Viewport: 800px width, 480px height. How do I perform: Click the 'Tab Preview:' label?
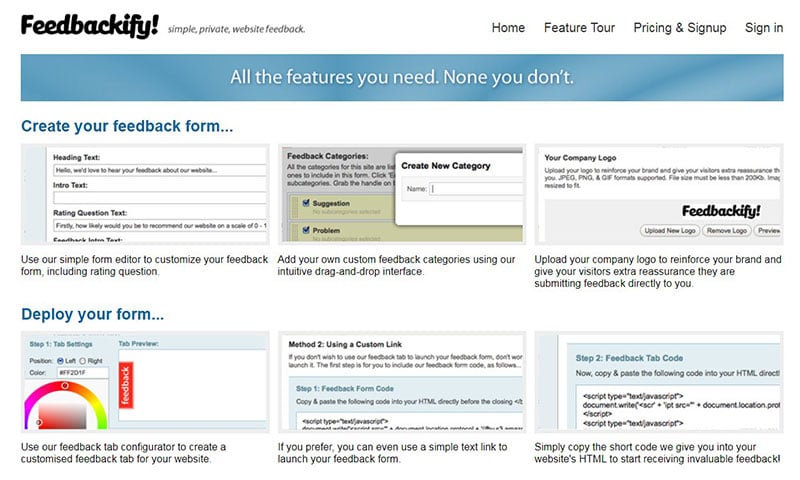pos(138,344)
